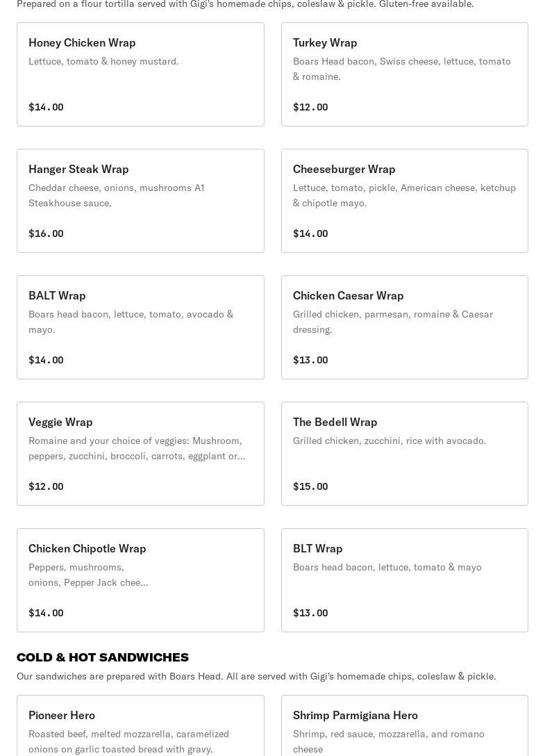Click the Cheeseburger Wrap ingredients description
Image resolution: width=545 pixels, height=756 pixels.
(x=404, y=195)
